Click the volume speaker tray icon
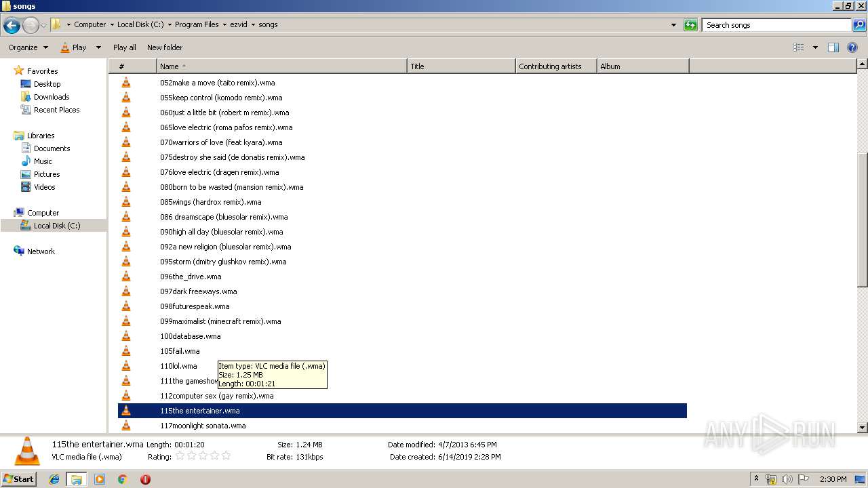Viewport: 868px width, 488px height. 787,479
